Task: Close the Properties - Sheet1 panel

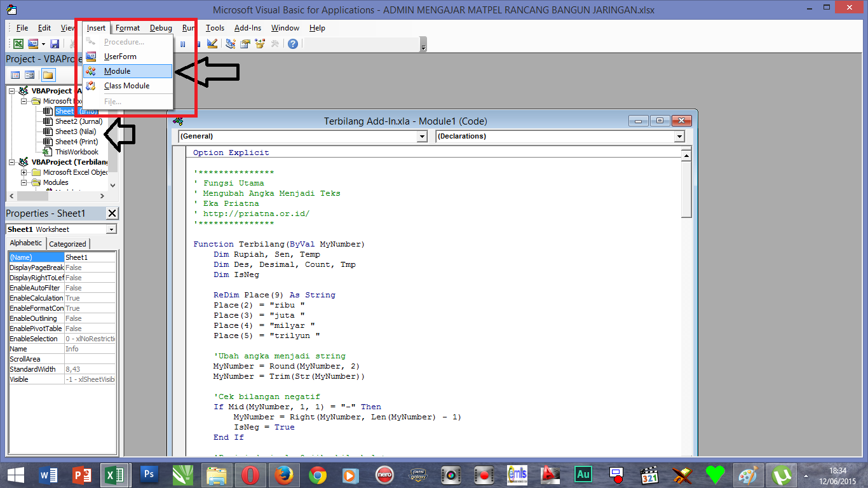Action: (112, 213)
